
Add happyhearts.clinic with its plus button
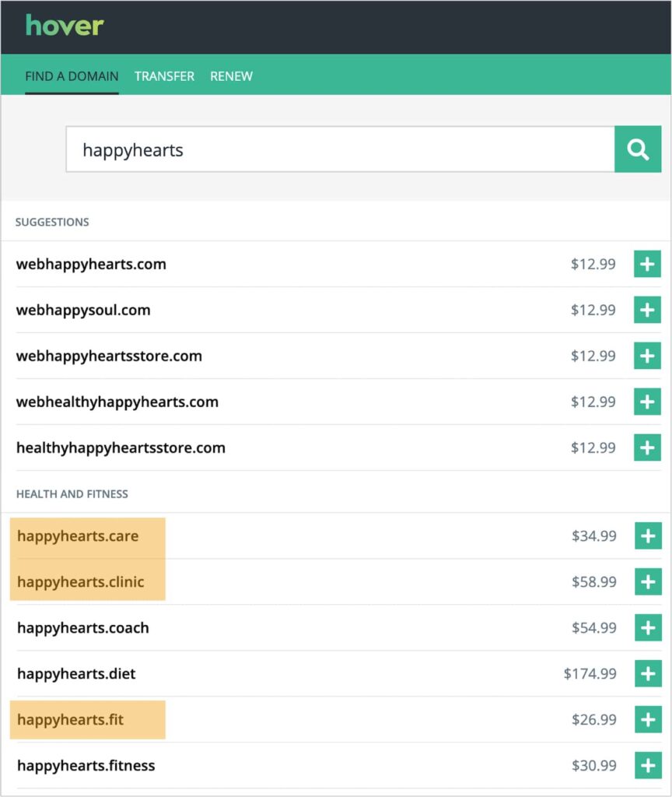[648, 581]
